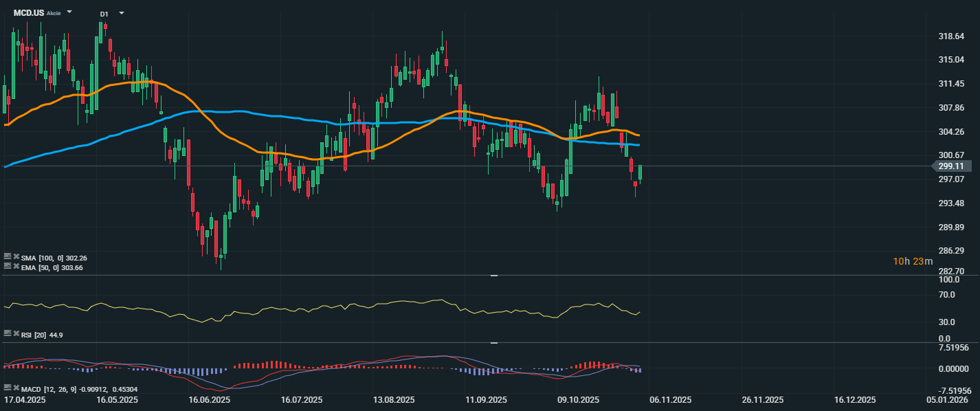
Task: Click the MCD.US ticker name
Action: (x=29, y=13)
